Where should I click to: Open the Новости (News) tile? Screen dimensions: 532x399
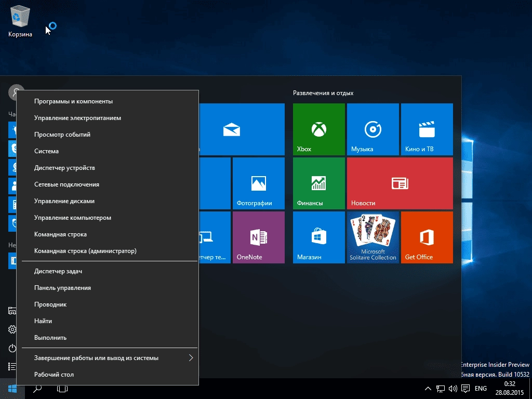(400, 183)
